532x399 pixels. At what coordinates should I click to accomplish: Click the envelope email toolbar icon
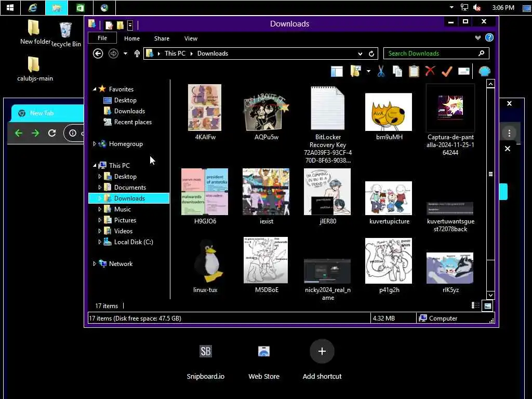click(463, 71)
